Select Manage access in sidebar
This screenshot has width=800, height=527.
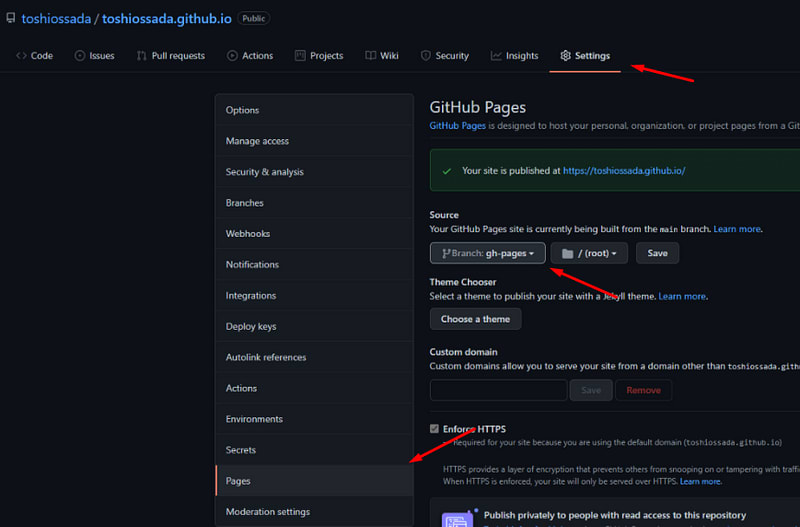(x=314, y=141)
